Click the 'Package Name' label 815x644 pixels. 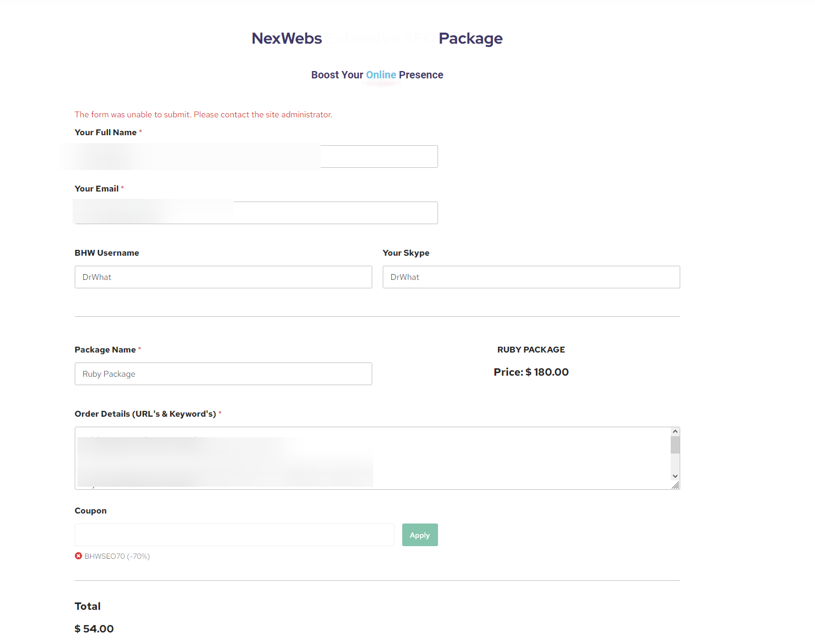[105, 350]
